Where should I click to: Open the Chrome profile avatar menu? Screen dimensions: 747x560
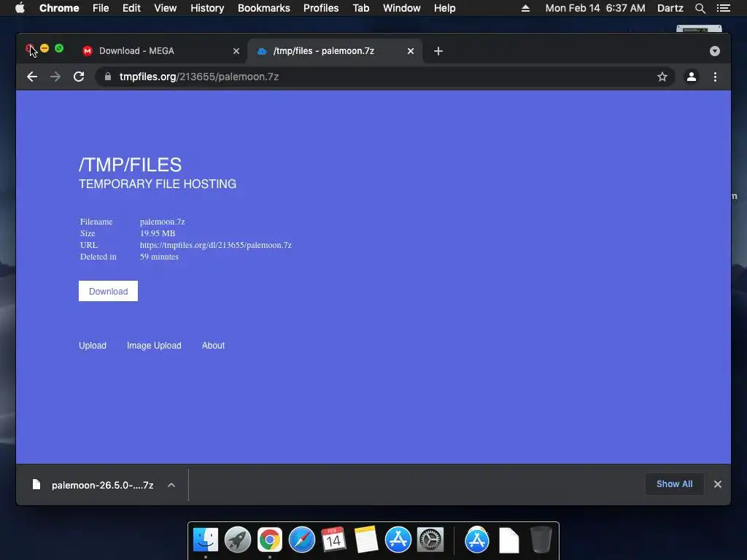pos(692,77)
